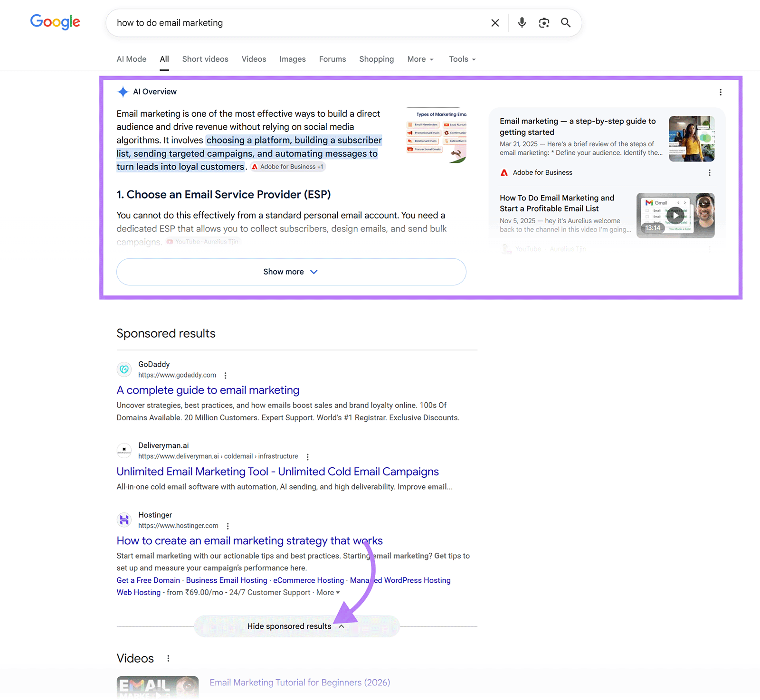Switch to AI Mode tab
The image size is (760, 700).
click(132, 59)
